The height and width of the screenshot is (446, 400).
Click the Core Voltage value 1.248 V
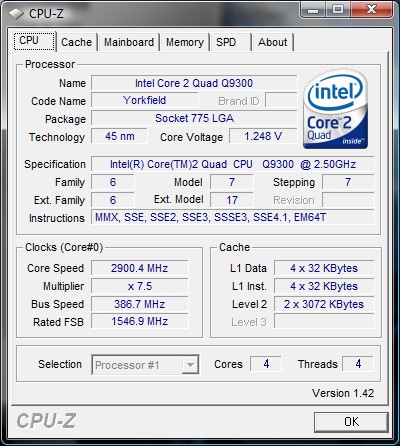(x=263, y=136)
